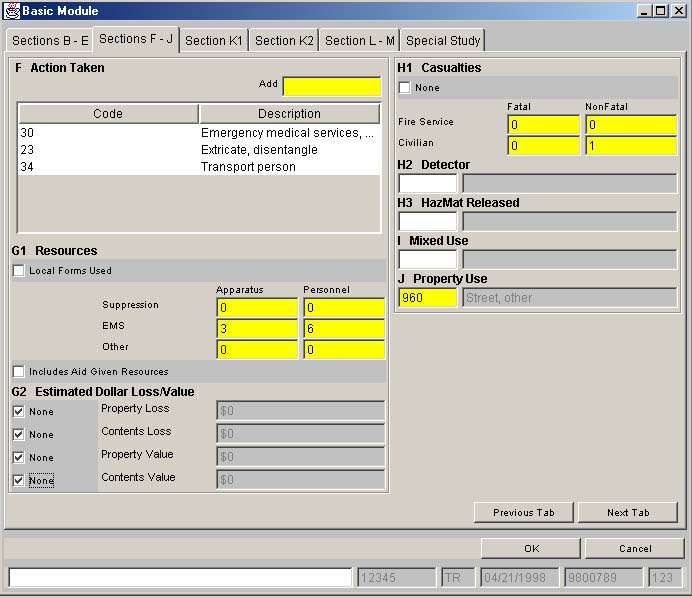
Task: Toggle the Casualties None checkbox
Action: (x=405, y=88)
